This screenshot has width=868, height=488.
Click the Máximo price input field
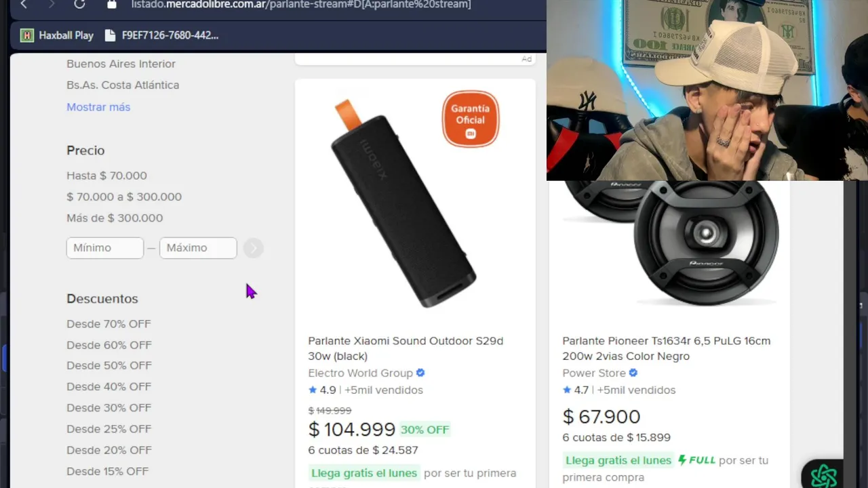pyautogui.click(x=197, y=248)
